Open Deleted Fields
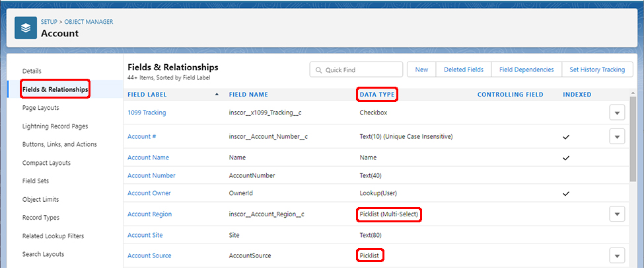 click(463, 69)
